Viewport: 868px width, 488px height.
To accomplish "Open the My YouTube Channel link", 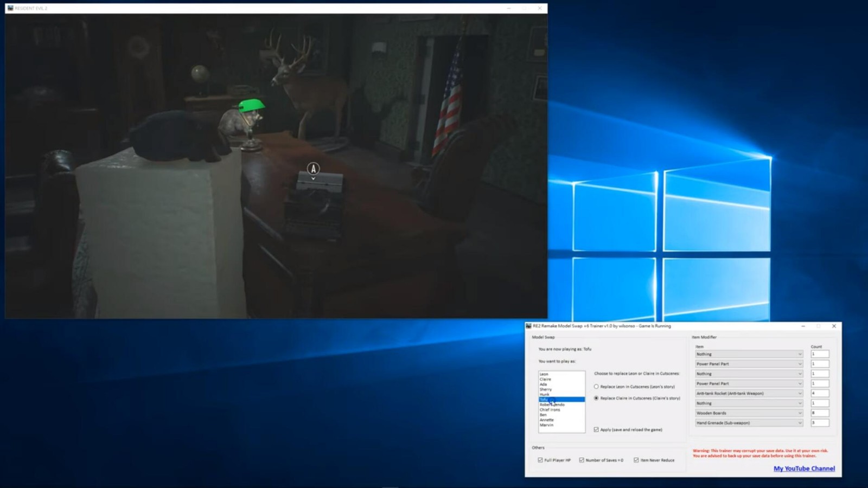I will (804, 468).
